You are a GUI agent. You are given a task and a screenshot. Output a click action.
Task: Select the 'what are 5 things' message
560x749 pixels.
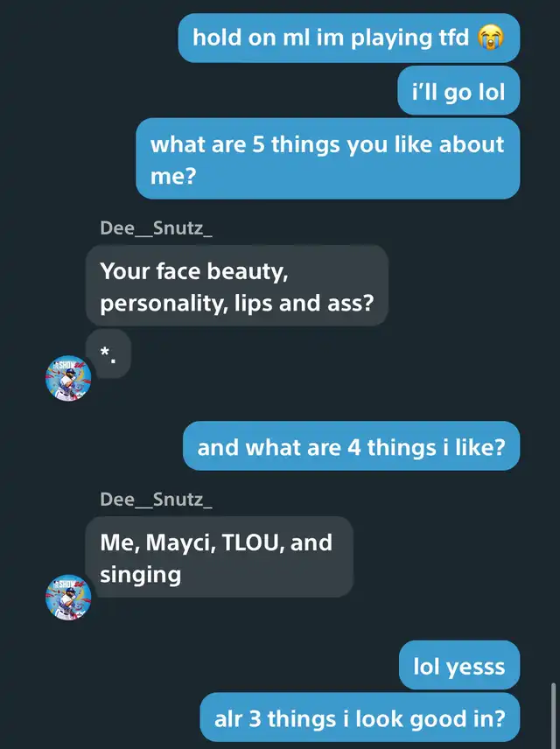pyautogui.click(x=327, y=158)
